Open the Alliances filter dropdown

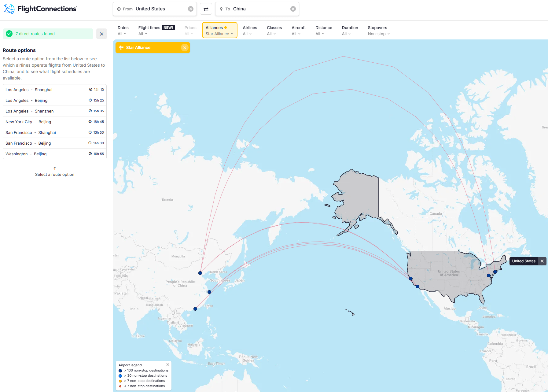point(219,31)
